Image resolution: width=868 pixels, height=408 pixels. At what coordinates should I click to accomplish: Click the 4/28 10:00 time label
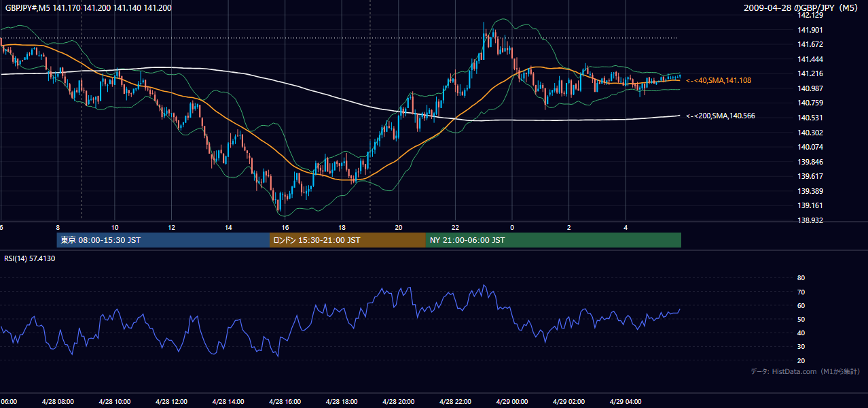tap(115, 401)
